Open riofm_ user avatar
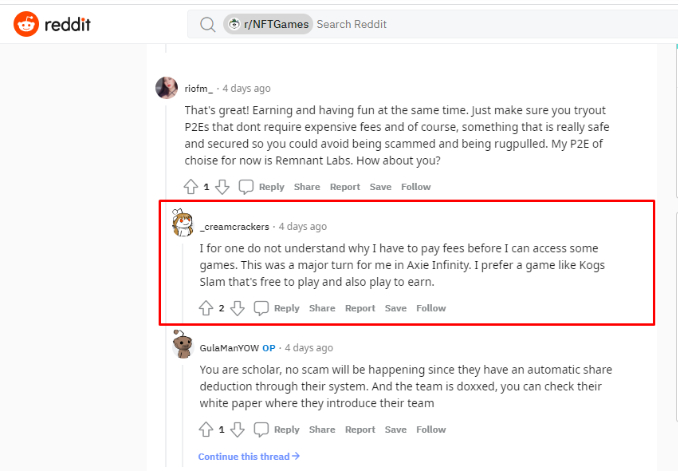 pyautogui.click(x=167, y=88)
